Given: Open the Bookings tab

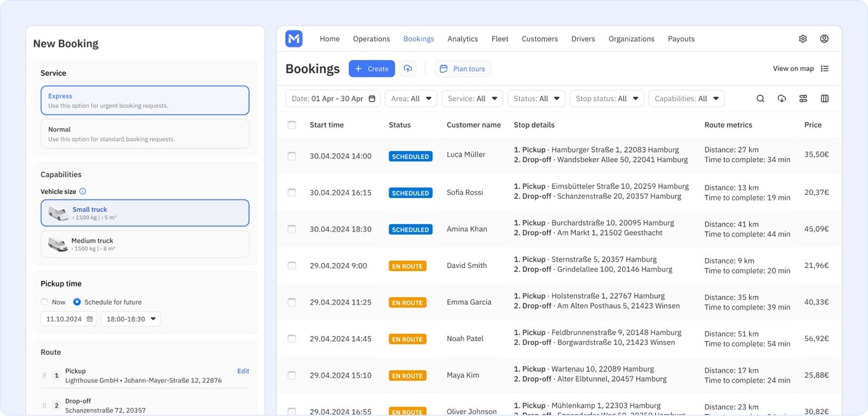Looking at the screenshot, I should point(419,39).
